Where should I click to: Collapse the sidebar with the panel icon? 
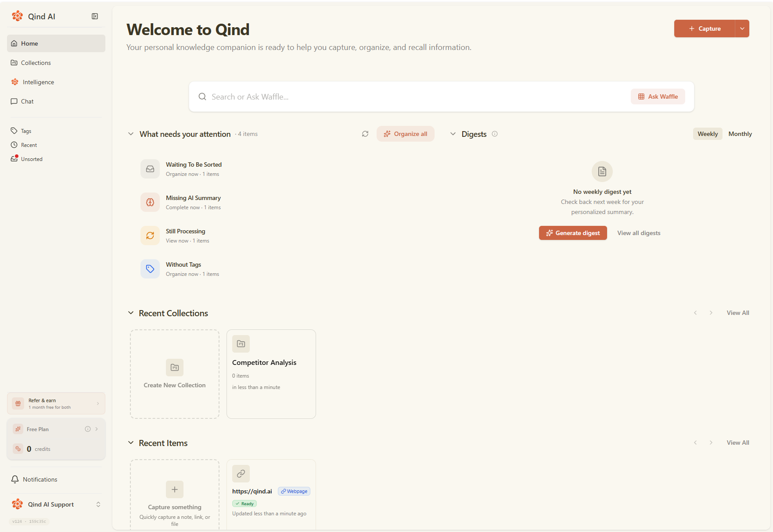click(x=95, y=16)
